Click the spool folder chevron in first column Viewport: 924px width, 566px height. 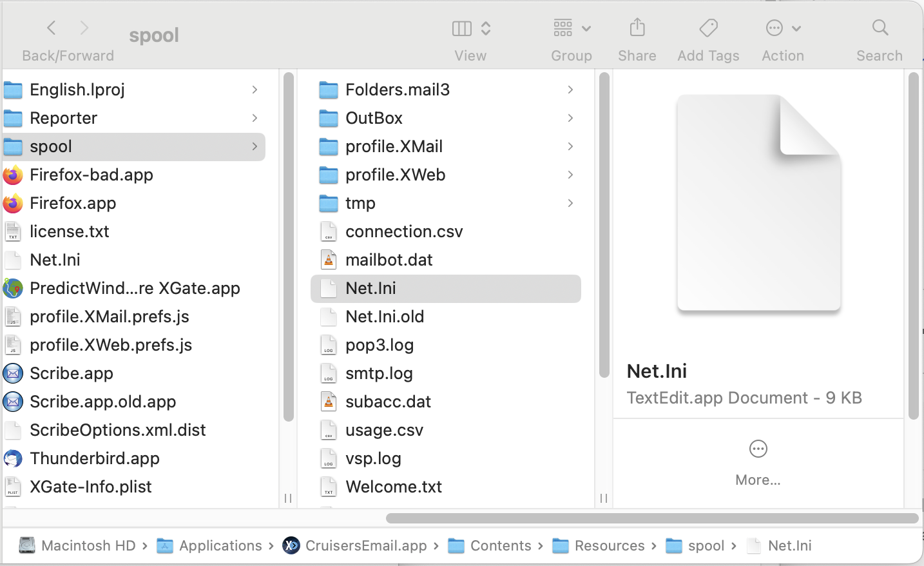point(255,146)
